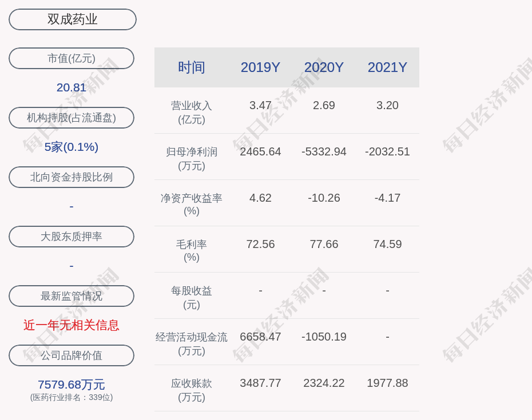Image resolution: width=532 pixels, height=420 pixels.
Task: Click the 2020 revenue value 2.69
Action: (x=324, y=105)
